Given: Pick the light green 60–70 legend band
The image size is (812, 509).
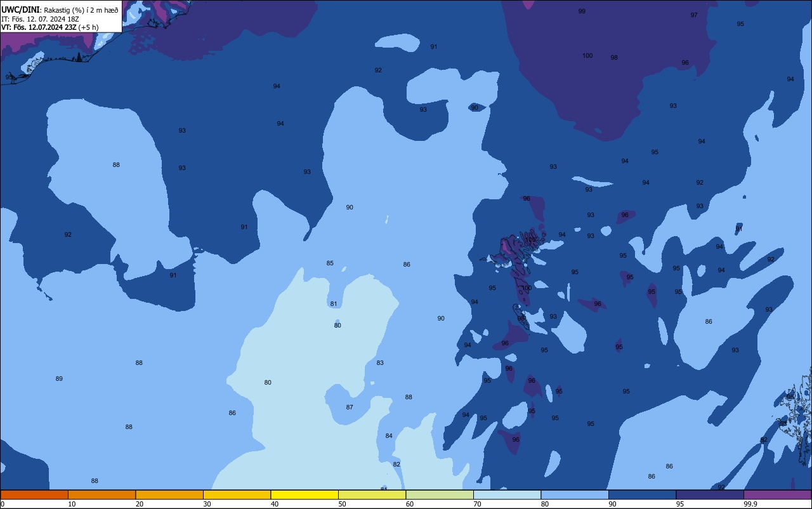Looking at the screenshot, I should (x=440, y=494).
